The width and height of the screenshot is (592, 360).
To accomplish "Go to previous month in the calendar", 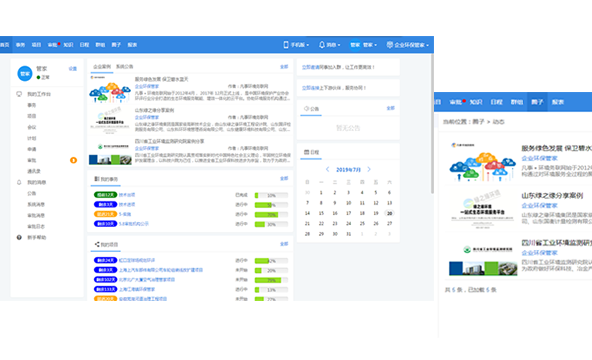I will 327,169.
